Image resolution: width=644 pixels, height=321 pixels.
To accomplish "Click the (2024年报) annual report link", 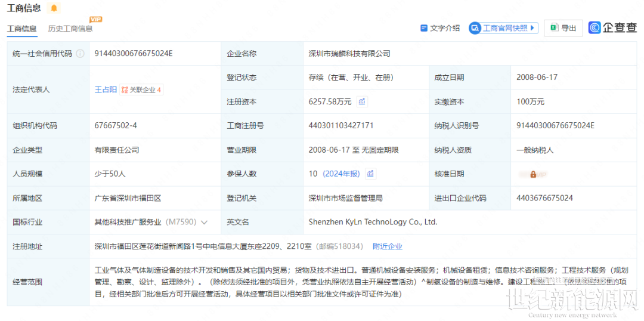I will click(x=341, y=174).
